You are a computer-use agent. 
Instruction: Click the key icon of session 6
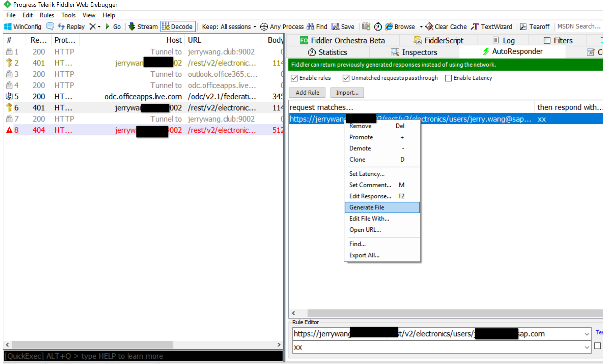9,108
